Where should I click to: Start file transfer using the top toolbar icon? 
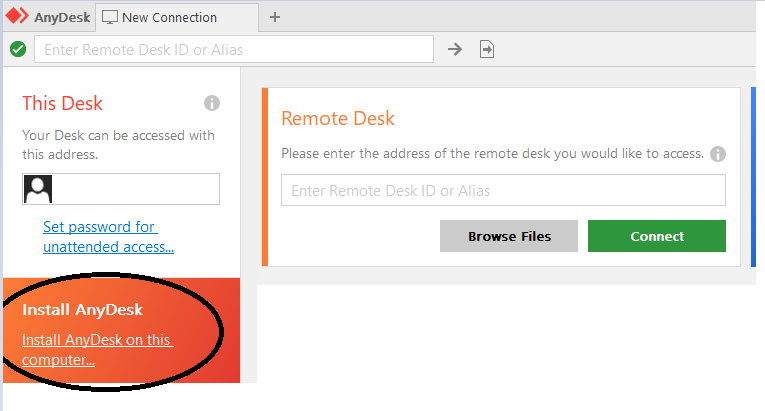click(487, 49)
